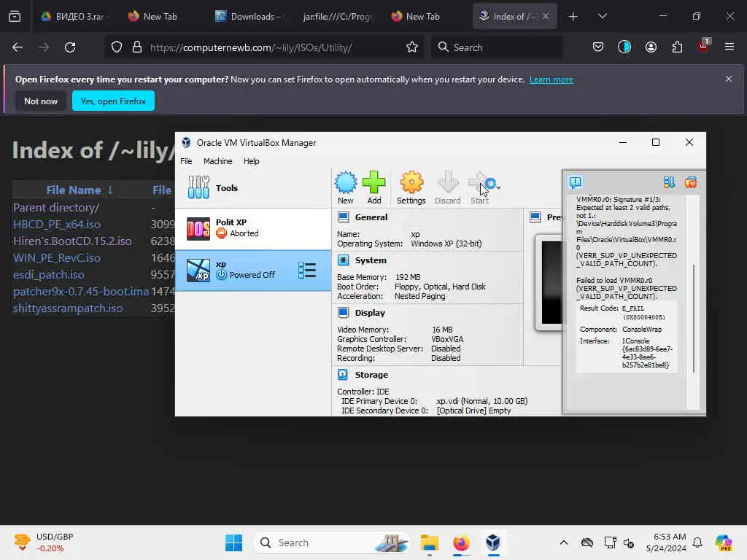Click the notification panel vertical scrollbar
The image size is (747, 560).
[x=694, y=318]
